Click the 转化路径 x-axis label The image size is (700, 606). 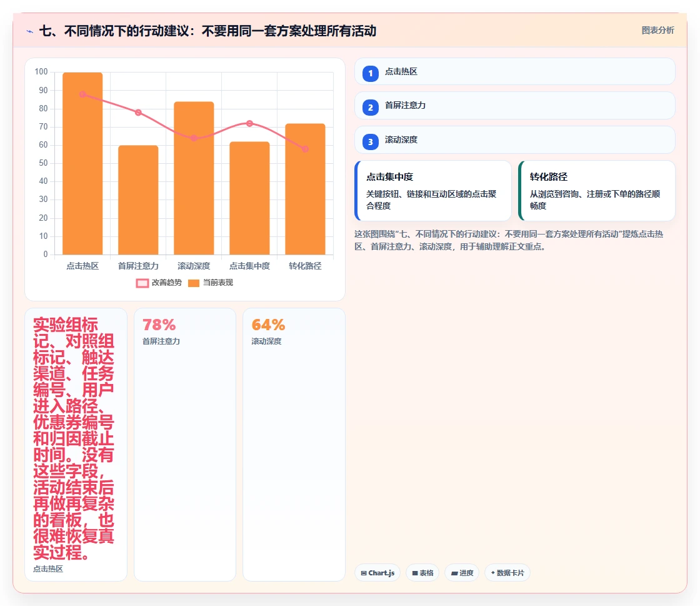[306, 266]
